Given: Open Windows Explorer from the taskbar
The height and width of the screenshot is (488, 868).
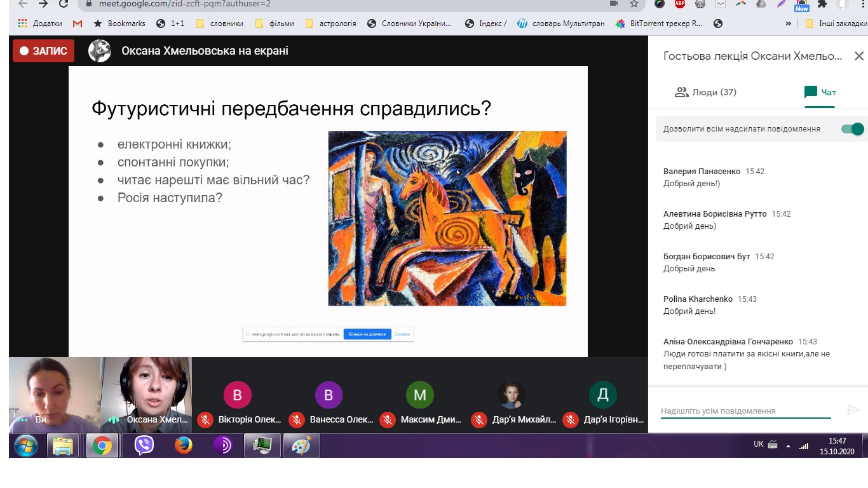Looking at the screenshot, I should coord(63,445).
